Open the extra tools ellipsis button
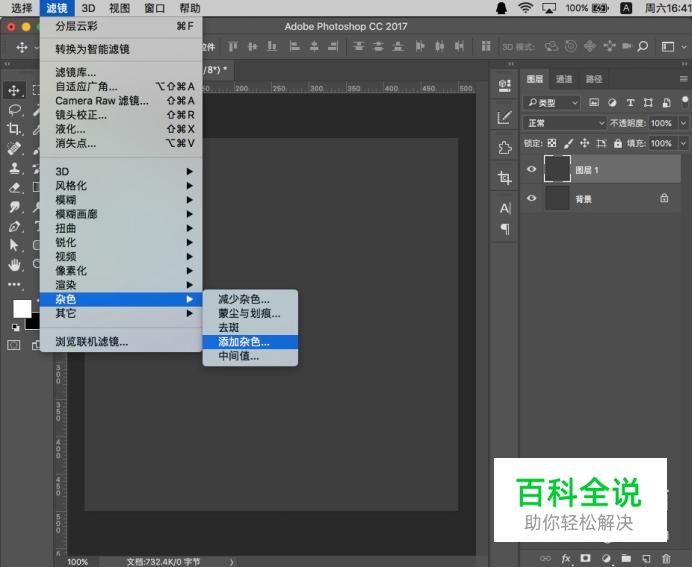This screenshot has height=567, width=692. (14, 284)
